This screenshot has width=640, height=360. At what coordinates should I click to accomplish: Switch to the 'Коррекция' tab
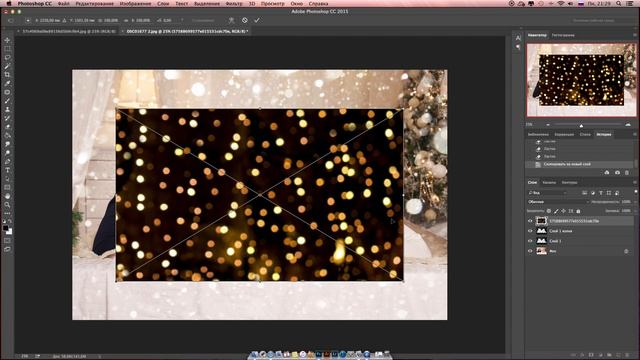point(564,134)
